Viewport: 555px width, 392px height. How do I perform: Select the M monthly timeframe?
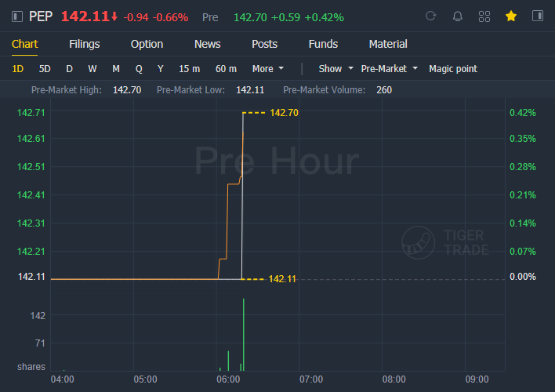pyautogui.click(x=116, y=69)
